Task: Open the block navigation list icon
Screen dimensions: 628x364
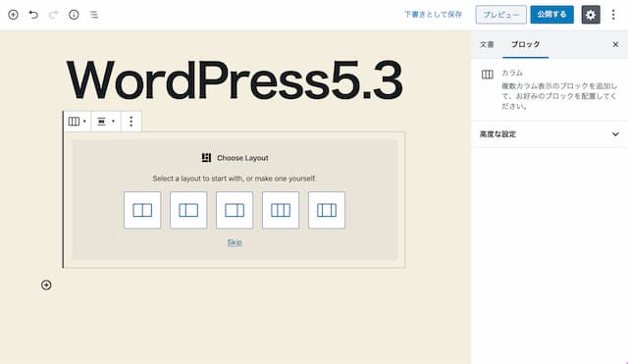Action: tap(94, 15)
